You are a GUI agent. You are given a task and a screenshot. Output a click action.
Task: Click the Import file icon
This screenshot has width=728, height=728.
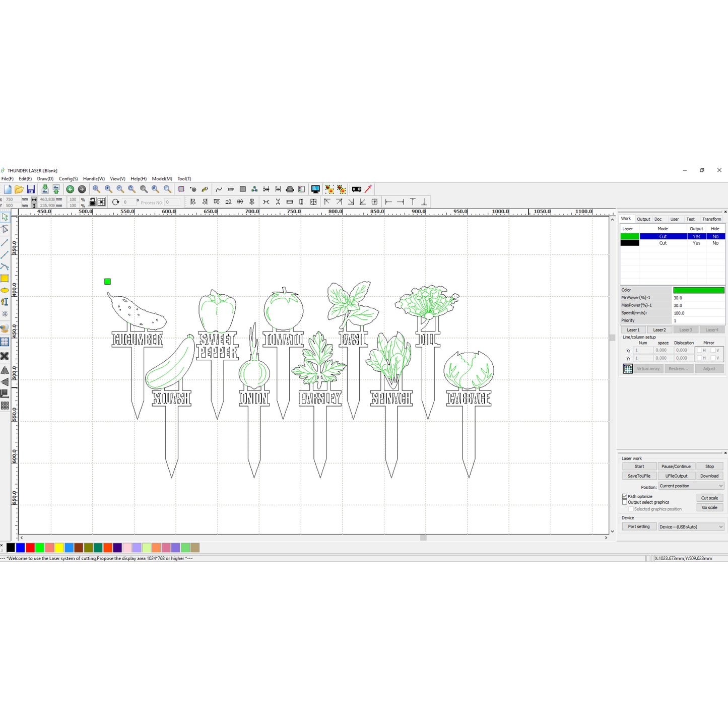click(x=45, y=189)
